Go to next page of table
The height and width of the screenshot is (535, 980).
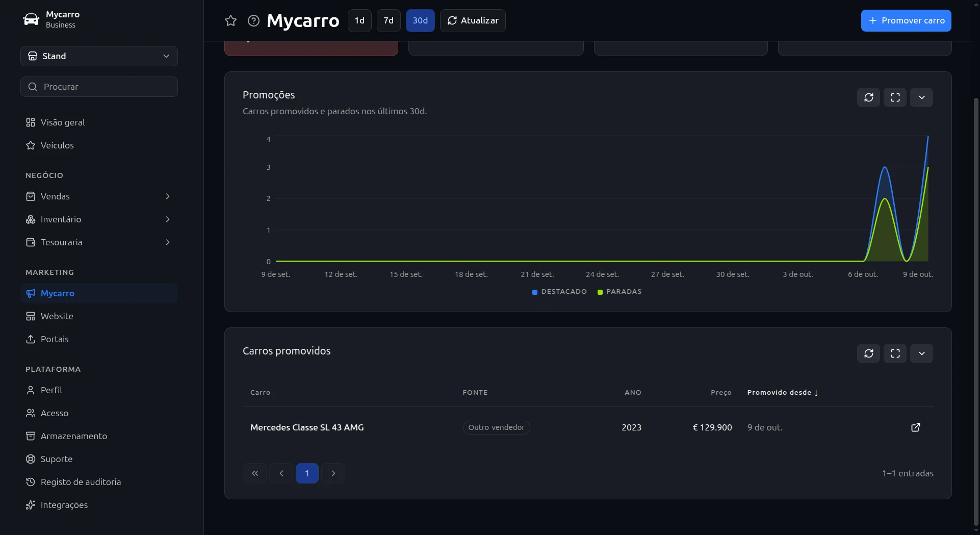coord(333,473)
